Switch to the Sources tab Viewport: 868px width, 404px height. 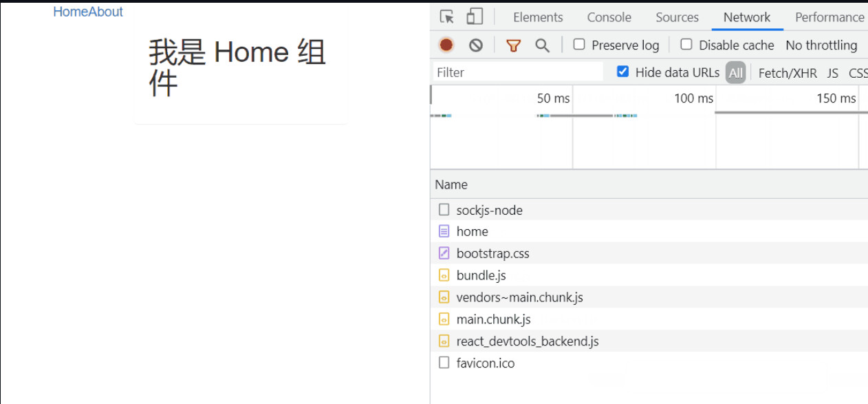(x=677, y=17)
